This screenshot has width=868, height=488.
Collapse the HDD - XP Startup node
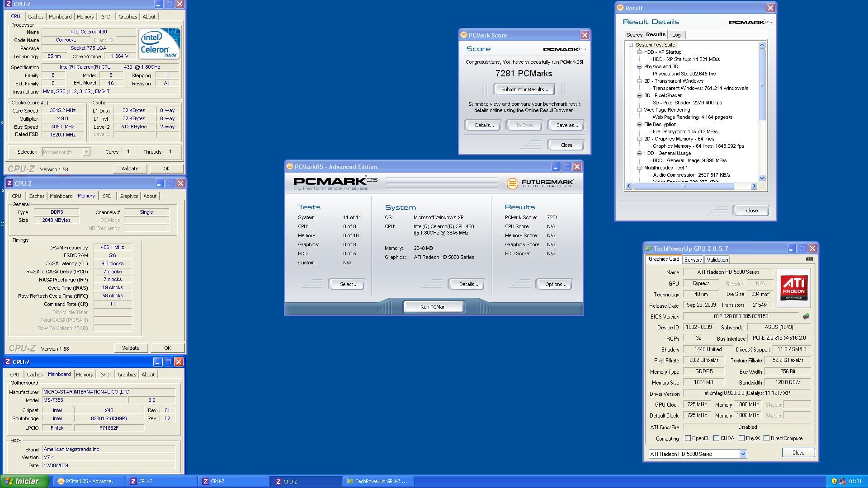coord(640,52)
